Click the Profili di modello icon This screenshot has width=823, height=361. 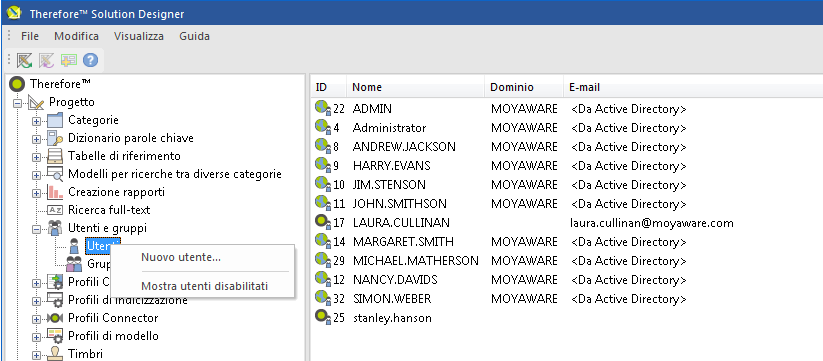[x=55, y=336]
